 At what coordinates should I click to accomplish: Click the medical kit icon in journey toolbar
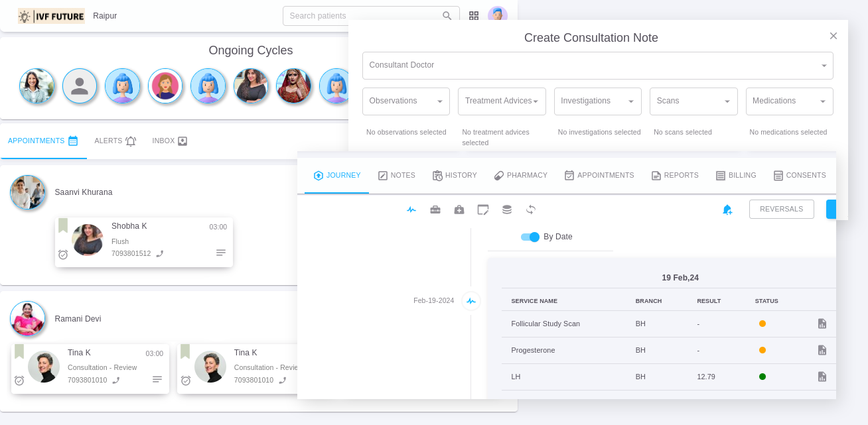point(459,210)
